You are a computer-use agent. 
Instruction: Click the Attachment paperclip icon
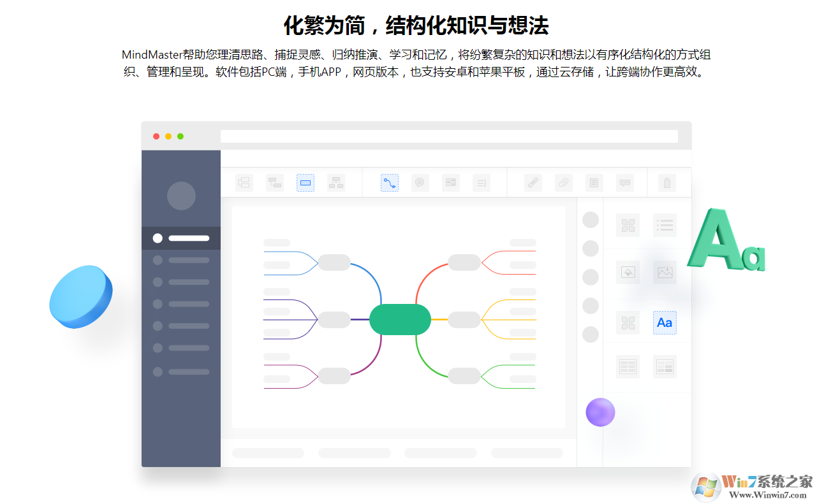(x=563, y=183)
